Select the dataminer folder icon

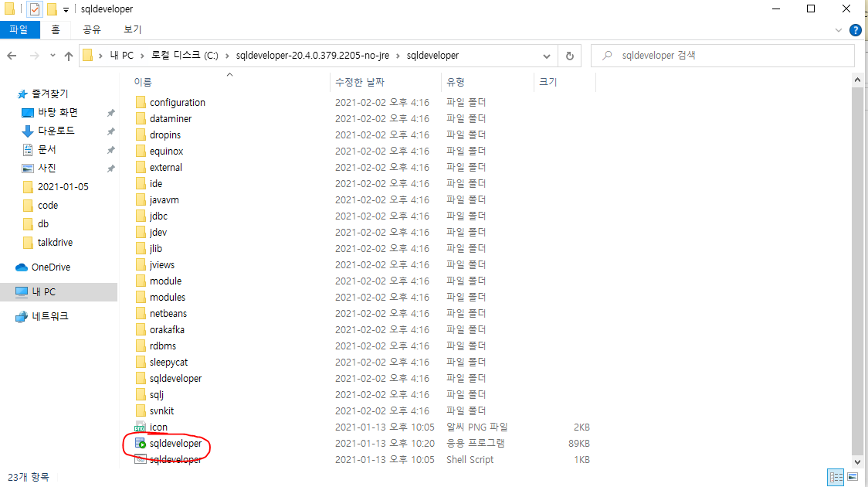click(141, 118)
